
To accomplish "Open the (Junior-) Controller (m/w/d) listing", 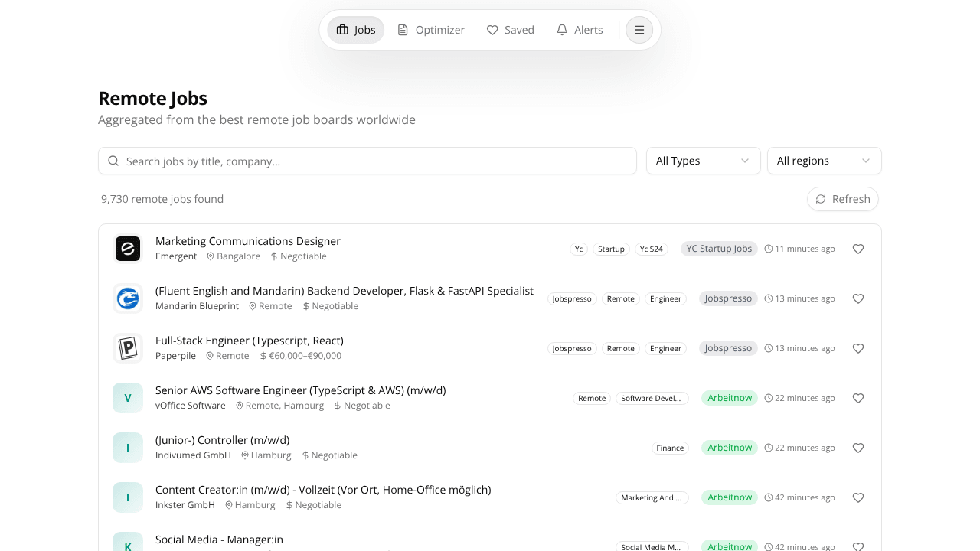I will click(x=223, y=440).
